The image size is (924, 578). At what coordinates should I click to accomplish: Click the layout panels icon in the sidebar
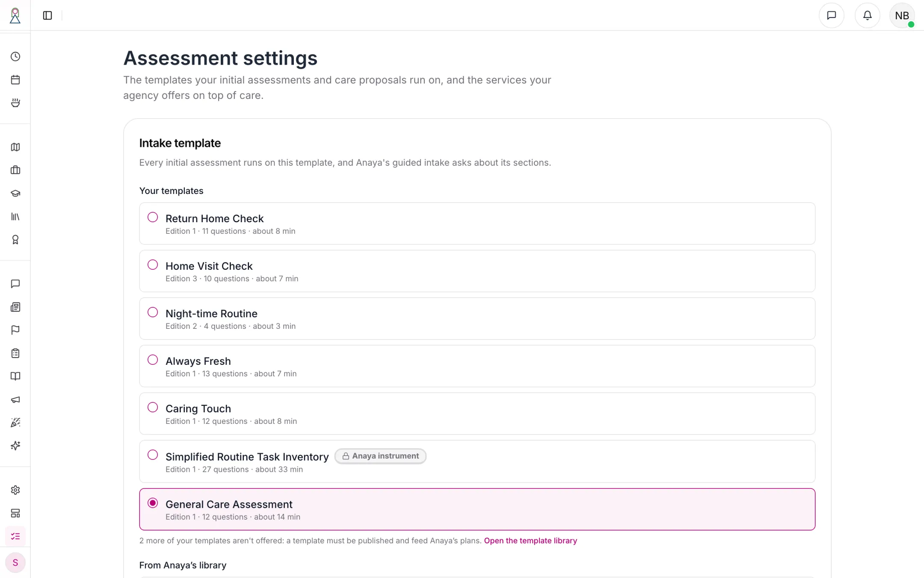[x=15, y=513]
